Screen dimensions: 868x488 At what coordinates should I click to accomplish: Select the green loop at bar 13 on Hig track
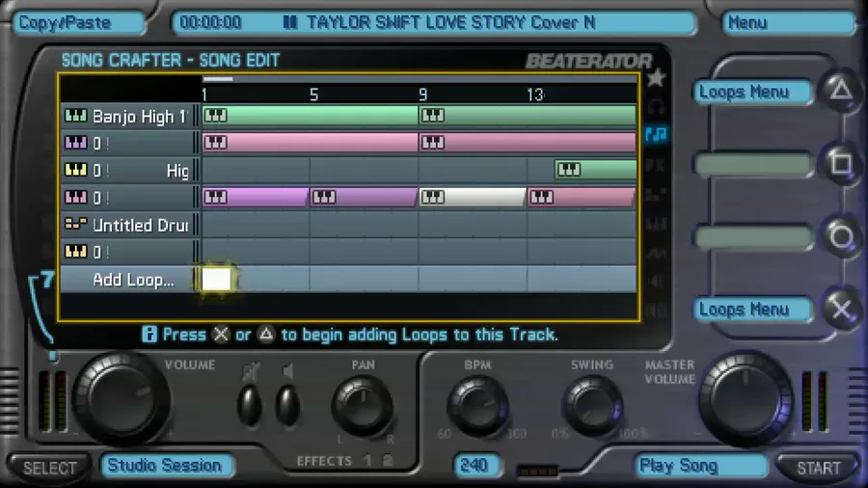click(x=596, y=170)
